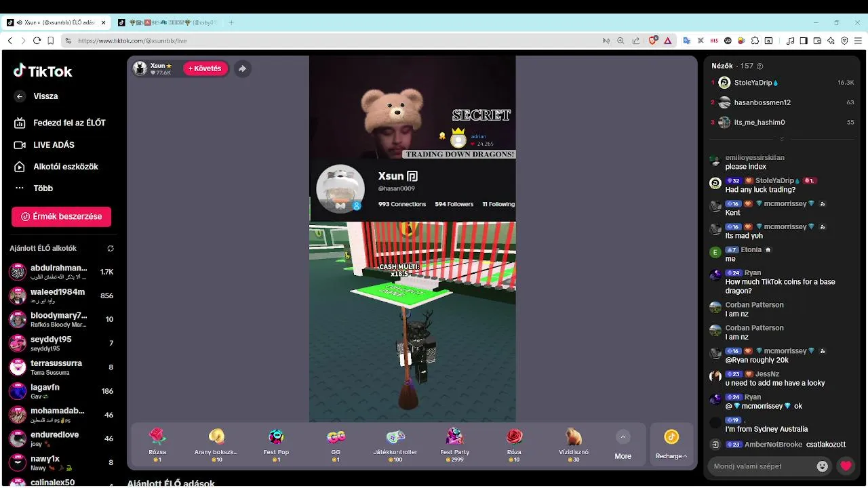
Task: Click commenter name Etonia in chat
Action: 751,250
